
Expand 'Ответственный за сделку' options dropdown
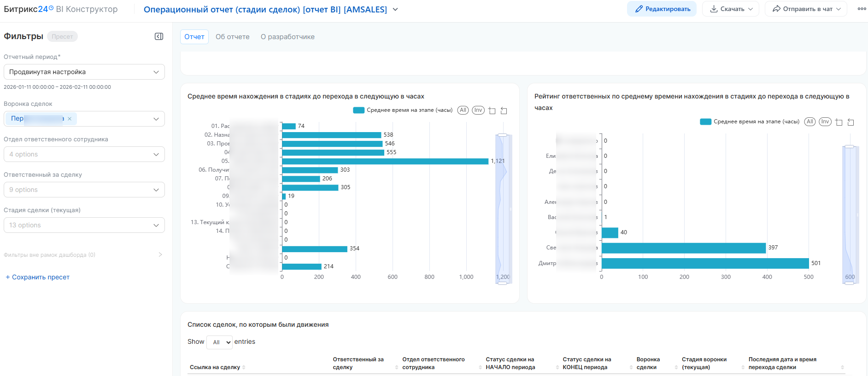coord(84,190)
